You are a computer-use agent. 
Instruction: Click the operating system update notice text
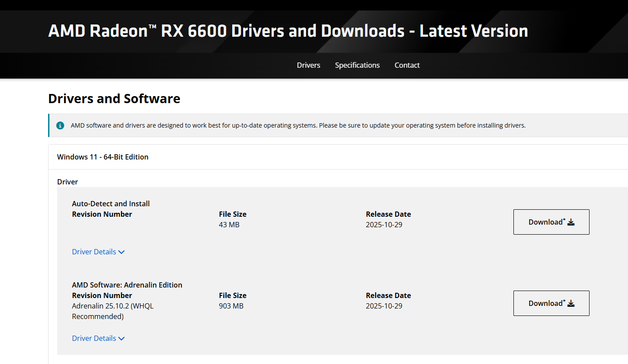(298, 125)
